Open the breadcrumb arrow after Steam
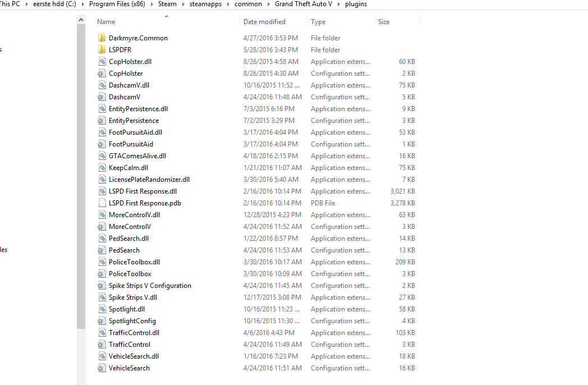 183,4
